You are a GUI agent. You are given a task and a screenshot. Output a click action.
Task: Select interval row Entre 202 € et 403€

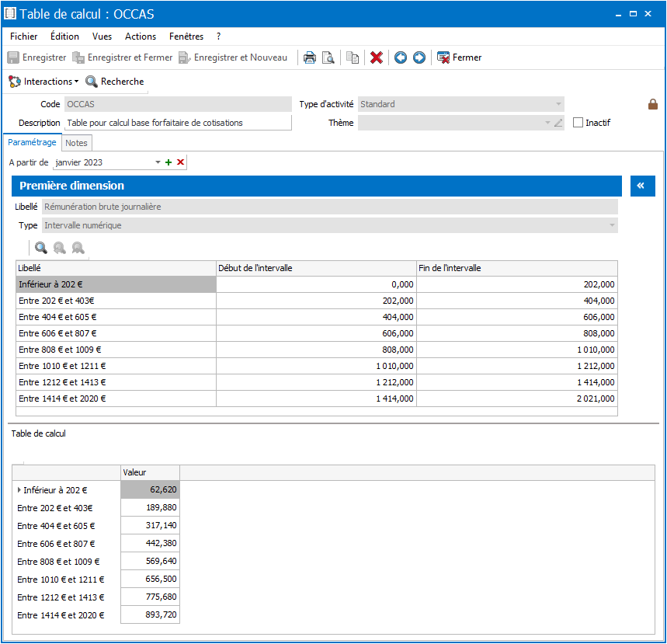317,301
